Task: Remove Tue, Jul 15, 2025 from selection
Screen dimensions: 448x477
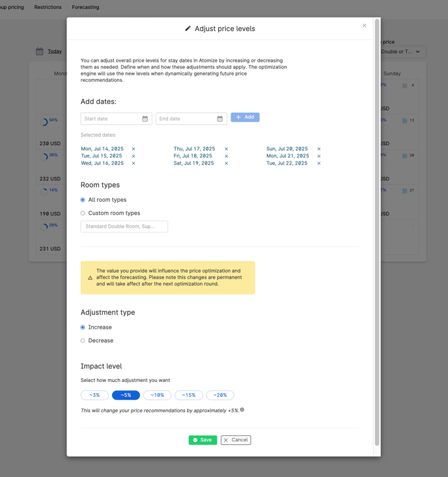Action: click(x=133, y=156)
